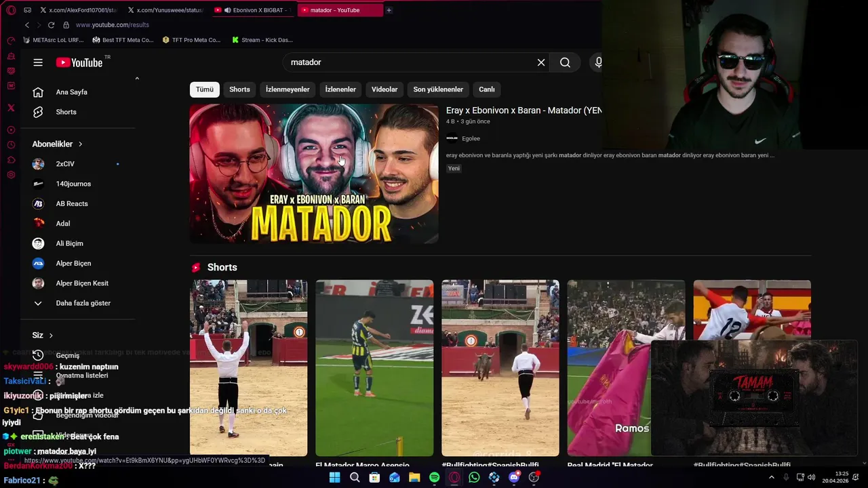The height and width of the screenshot is (488, 868).
Task: Open METAsrc LoL URF bookmark
Action: 53,40
